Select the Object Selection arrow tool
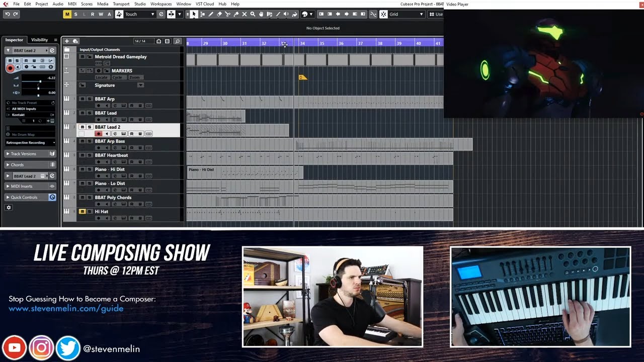Image resolution: width=644 pixels, height=362 pixels. (x=194, y=14)
